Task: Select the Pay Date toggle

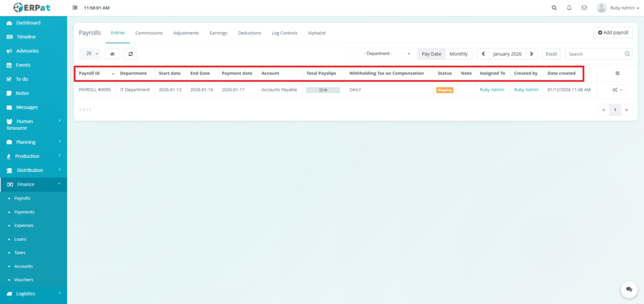Action: coord(431,54)
